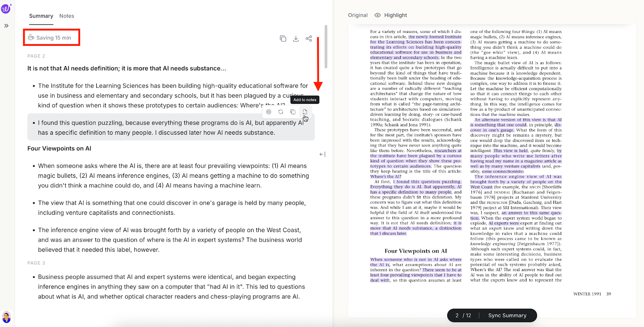Click the Sync Summary button
The image size is (644, 327).
pyautogui.click(x=507, y=316)
